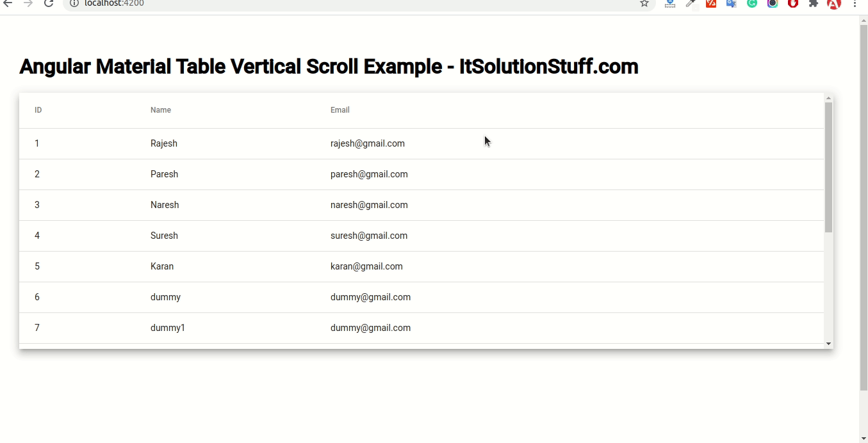
Task: Click the dummy1 row name cell
Action: coord(168,328)
